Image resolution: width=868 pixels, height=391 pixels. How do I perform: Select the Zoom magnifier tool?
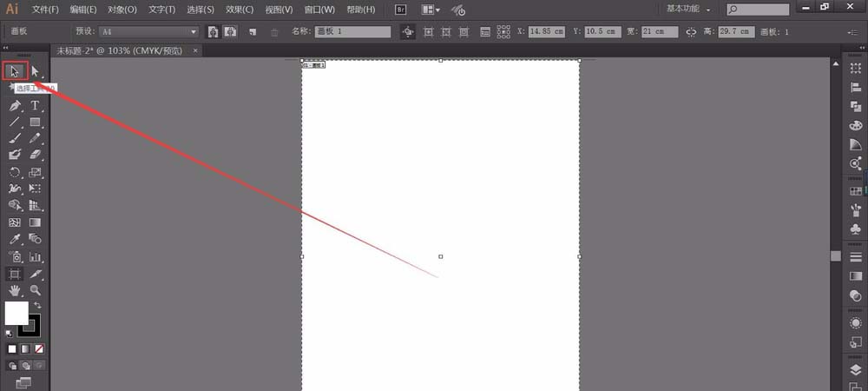point(36,290)
